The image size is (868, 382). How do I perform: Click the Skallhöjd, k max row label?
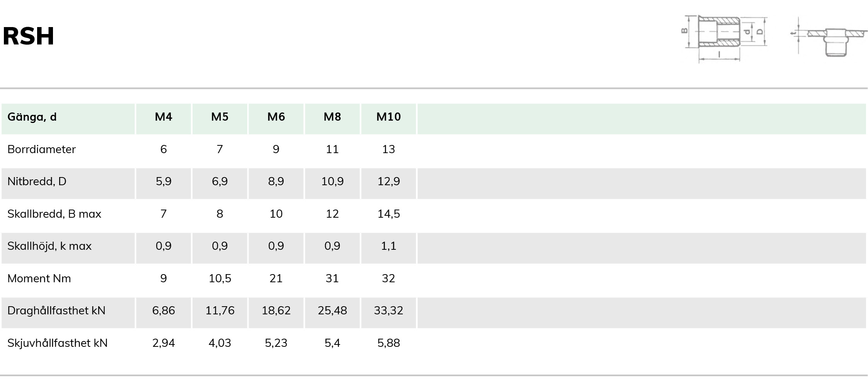[x=49, y=246]
